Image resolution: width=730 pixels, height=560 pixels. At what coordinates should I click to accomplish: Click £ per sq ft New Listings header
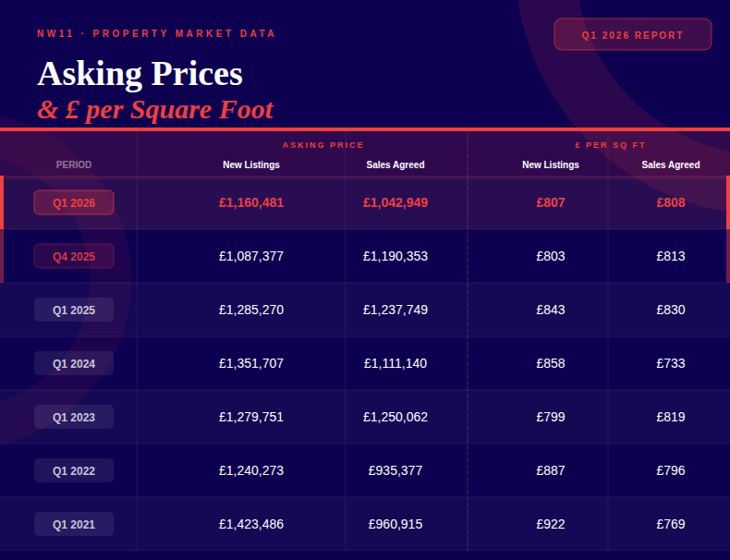point(551,164)
